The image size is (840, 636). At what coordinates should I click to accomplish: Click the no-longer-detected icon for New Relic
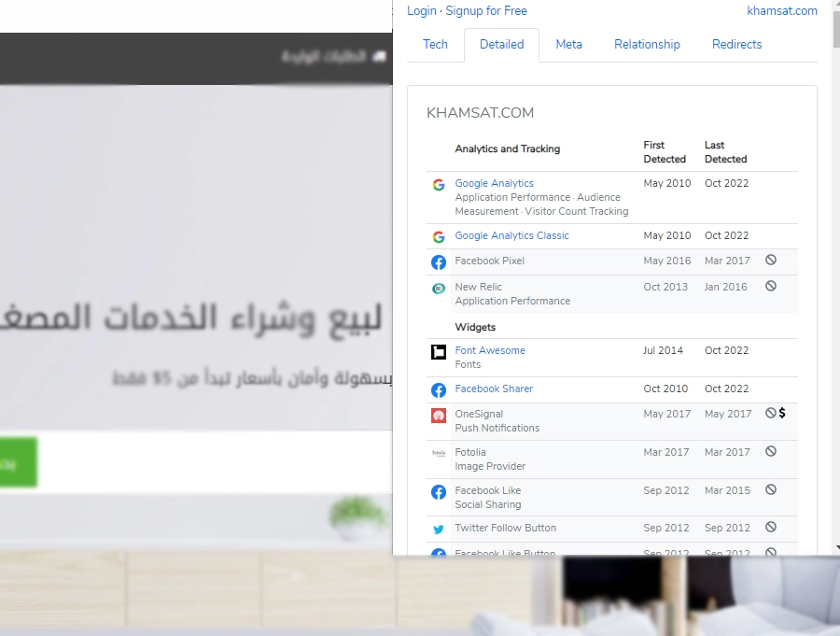tap(771, 287)
